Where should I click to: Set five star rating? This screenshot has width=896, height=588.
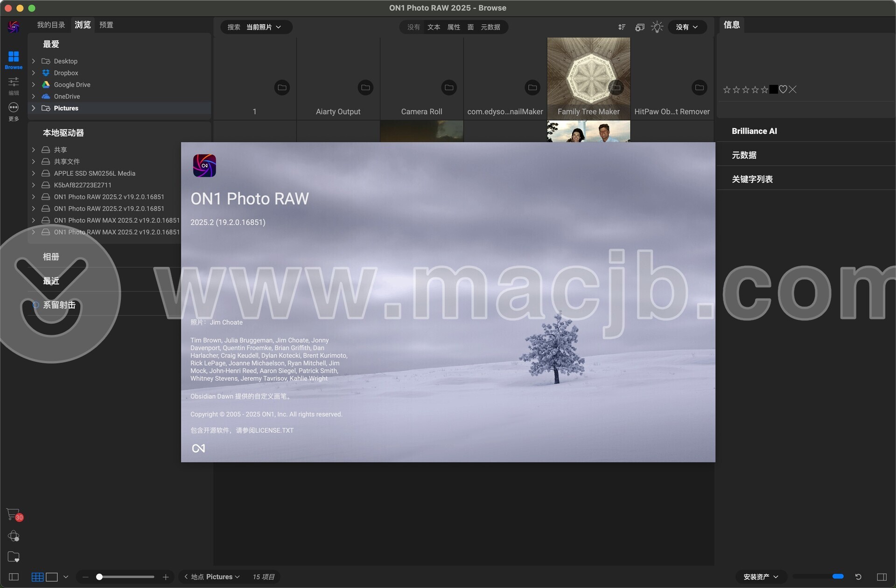[x=764, y=90]
